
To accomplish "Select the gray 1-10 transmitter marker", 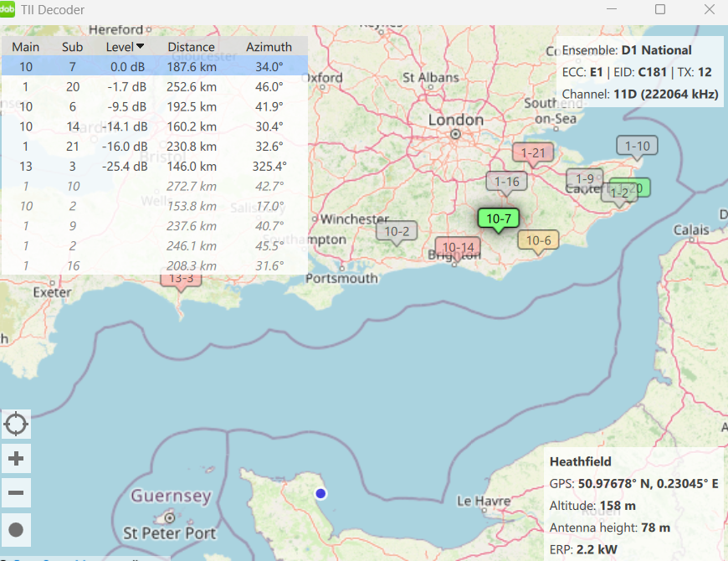I will pyautogui.click(x=637, y=147).
